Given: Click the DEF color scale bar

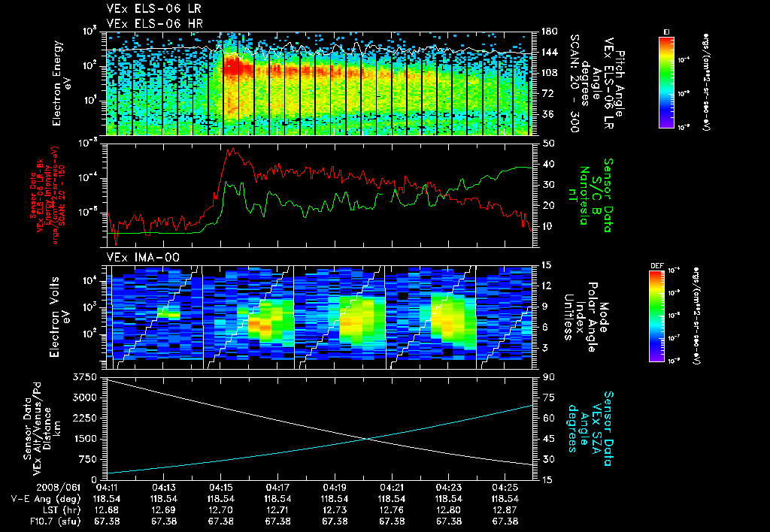Looking at the screenshot, I should tap(657, 316).
